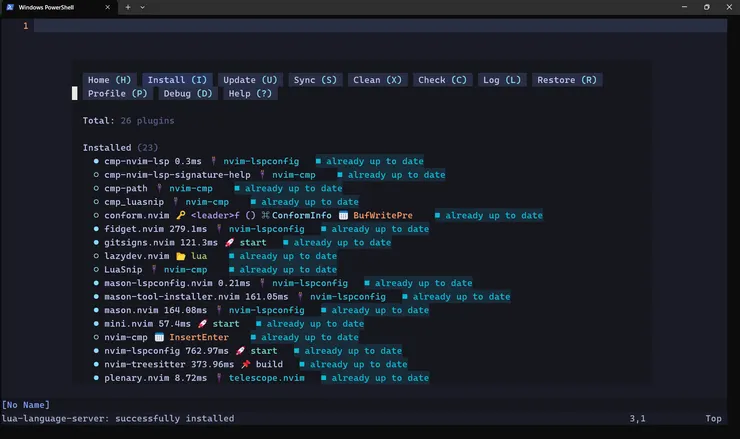Image resolution: width=740 pixels, height=439 pixels.
Task: Click the loaded bullet beside cmp-nvim-lsp
Action: (x=96, y=161)
